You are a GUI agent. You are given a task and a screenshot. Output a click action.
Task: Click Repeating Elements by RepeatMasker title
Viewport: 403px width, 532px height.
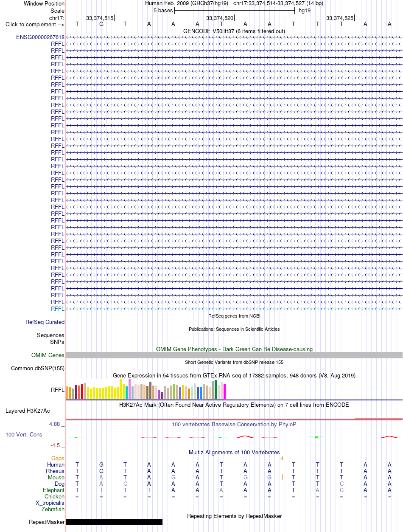point(234,516)
